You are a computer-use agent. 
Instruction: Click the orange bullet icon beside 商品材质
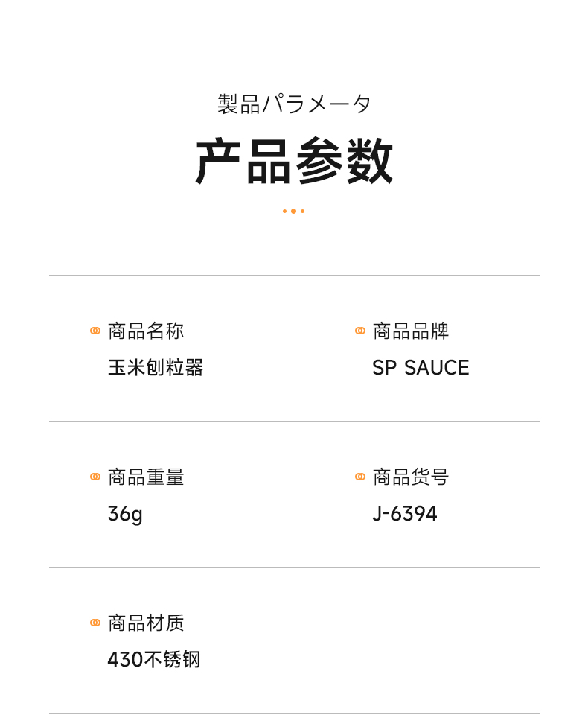click(x=95, y=623)
